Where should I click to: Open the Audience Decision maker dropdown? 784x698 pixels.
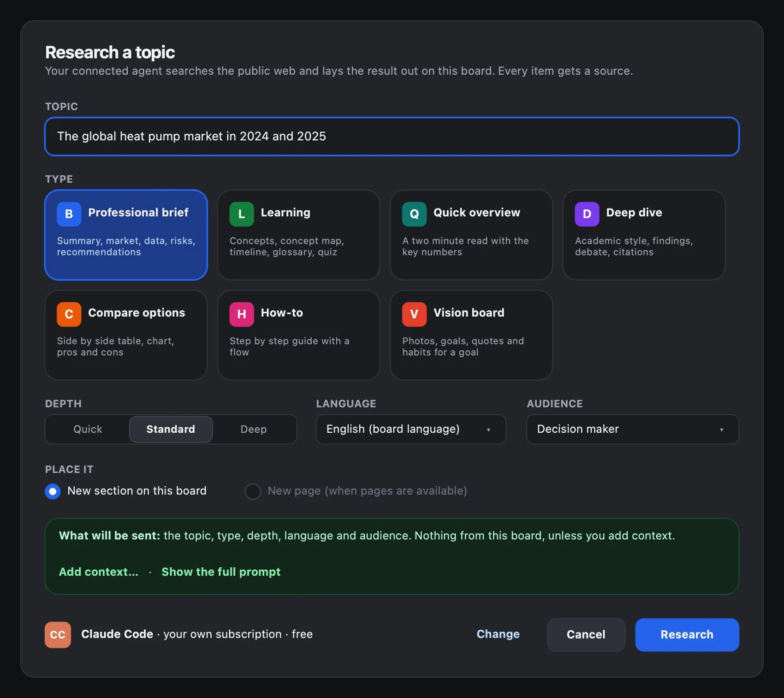633,429
